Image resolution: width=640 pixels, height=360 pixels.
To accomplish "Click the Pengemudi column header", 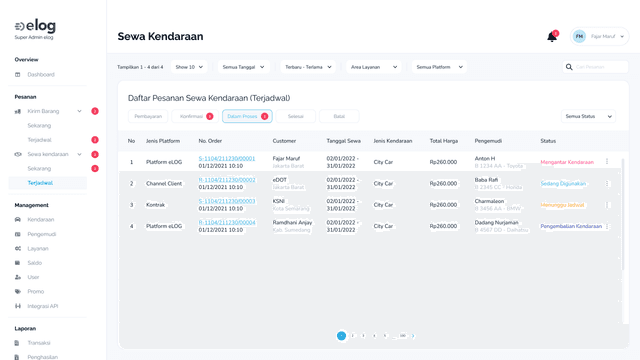I will (488, 141).
